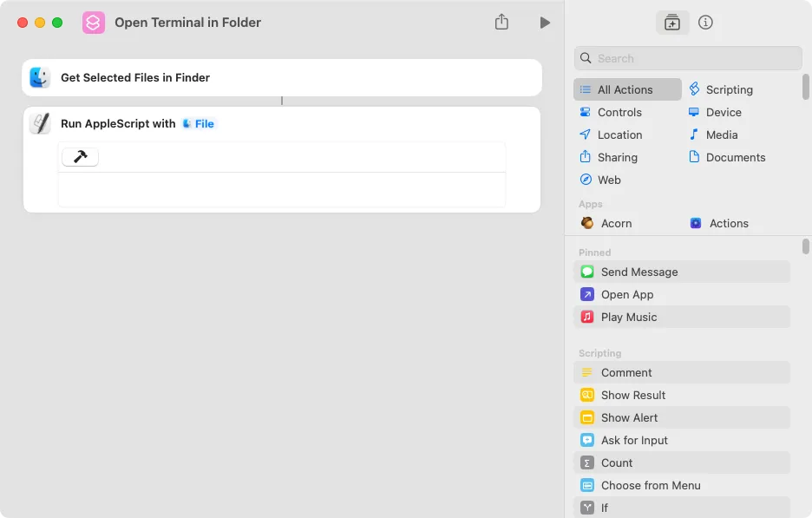Share the shortcut using the share icon

click(501, 23)
